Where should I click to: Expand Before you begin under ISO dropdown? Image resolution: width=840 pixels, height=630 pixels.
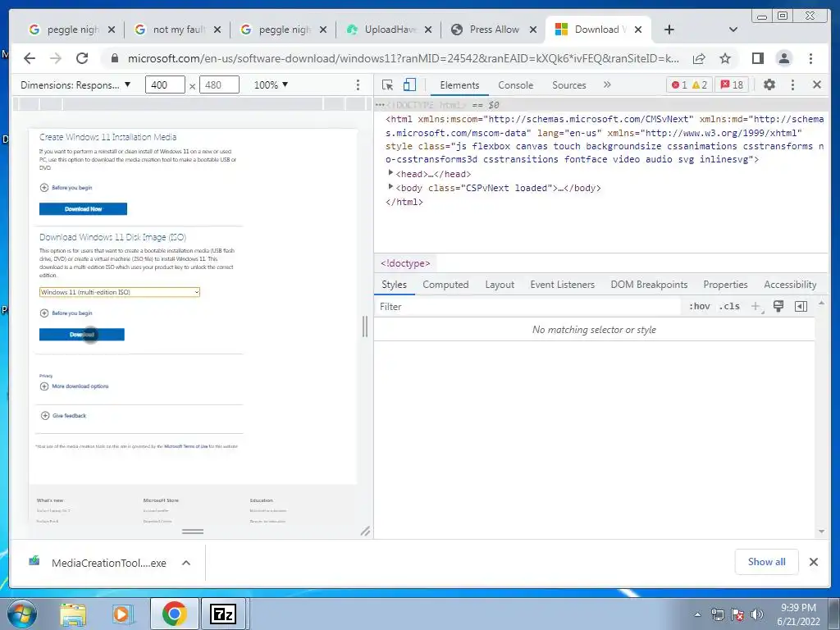(x=66, y=313)
